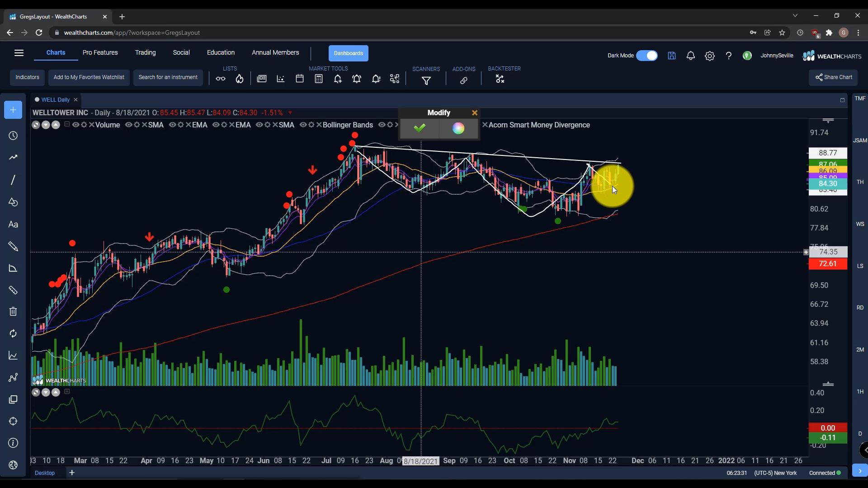Click the down arrow circle in price pane
This screenshot has width=868, height=488.
pyautogui.click(x=46, y=125)
